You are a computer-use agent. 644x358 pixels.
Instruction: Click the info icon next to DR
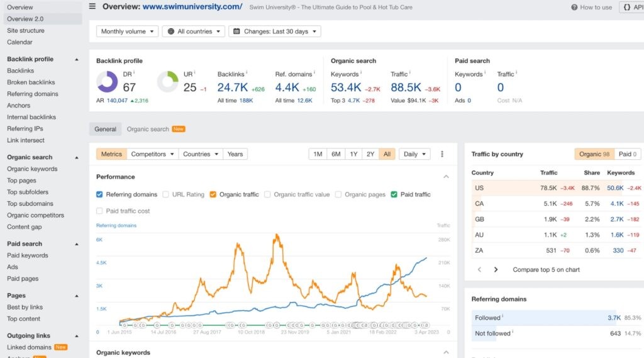(x=134, y=73)
